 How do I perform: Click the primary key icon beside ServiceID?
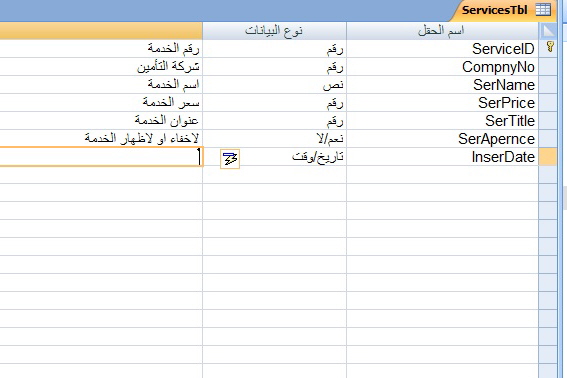coord(550,47)
